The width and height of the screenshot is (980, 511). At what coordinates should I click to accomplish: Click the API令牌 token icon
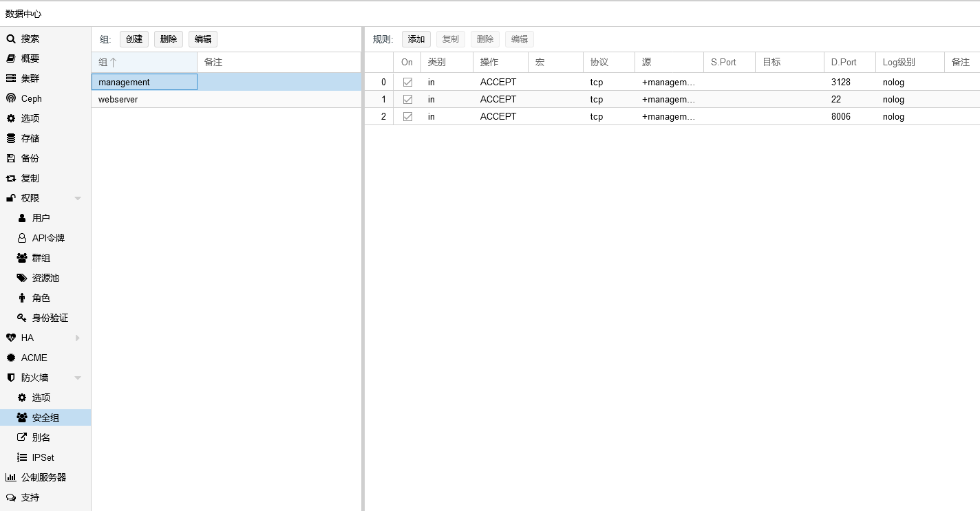[22, 238]
